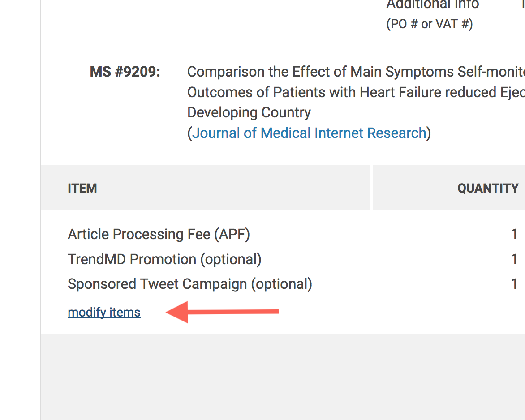Screen dimensions: 525x420
Task: Click quantity value for Article Processing Fee
Action: tap(514, 234)
